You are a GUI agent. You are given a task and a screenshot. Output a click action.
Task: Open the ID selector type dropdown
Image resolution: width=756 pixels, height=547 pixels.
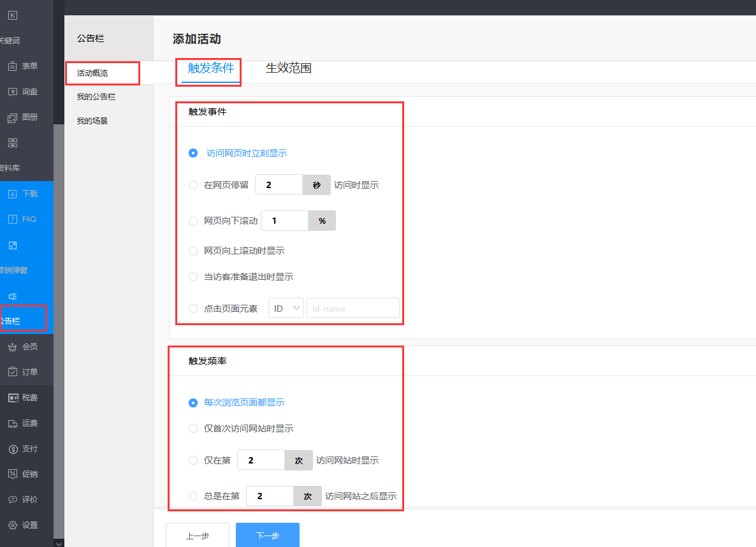pos(286,309)
